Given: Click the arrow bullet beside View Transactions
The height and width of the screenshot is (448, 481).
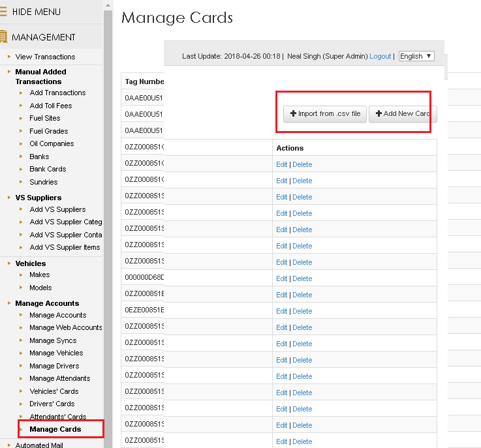Looking at the screenshot, I should point(9,57).
